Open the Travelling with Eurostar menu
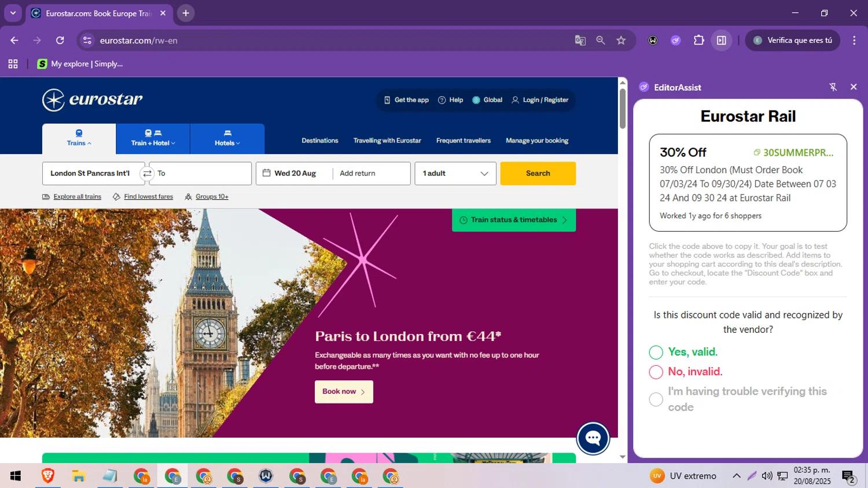 (387, 141)
